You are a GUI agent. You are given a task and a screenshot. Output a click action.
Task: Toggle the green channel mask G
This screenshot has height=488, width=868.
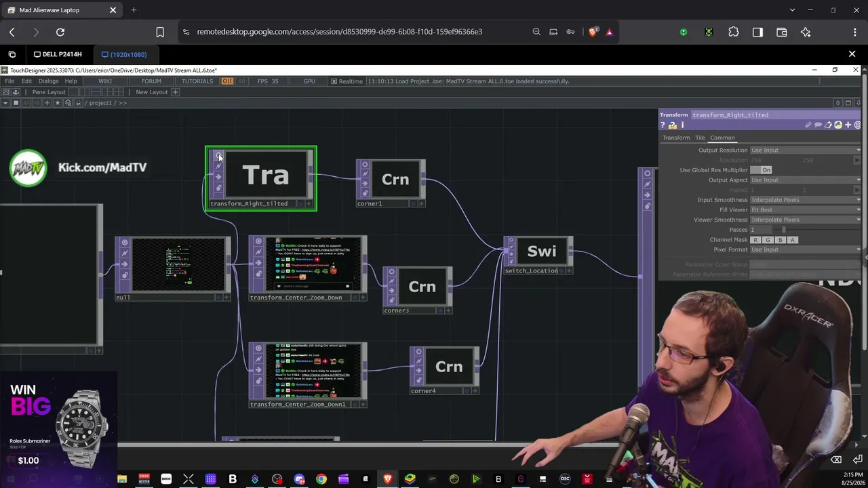pyautogui.click(x=768, y=240)
